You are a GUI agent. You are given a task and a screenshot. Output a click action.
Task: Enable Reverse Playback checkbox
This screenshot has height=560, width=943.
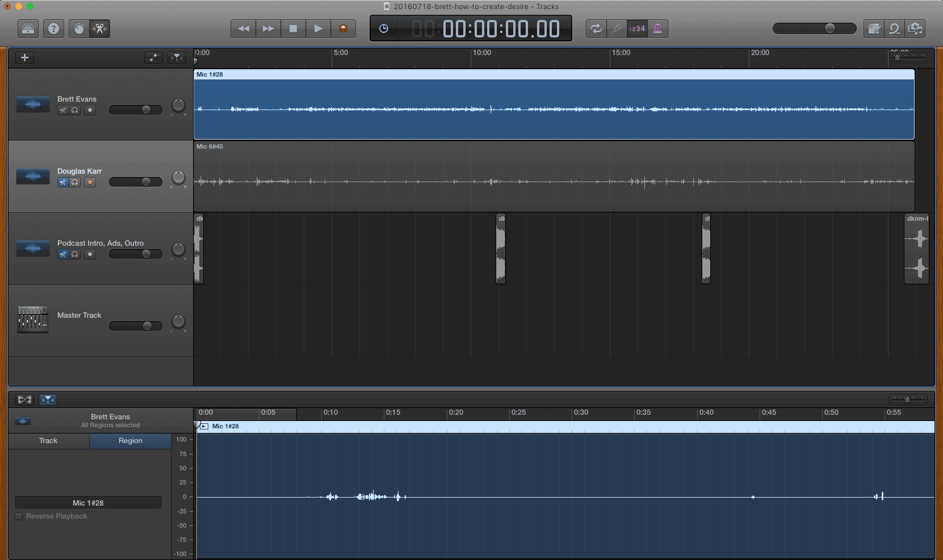click(19, 516)
